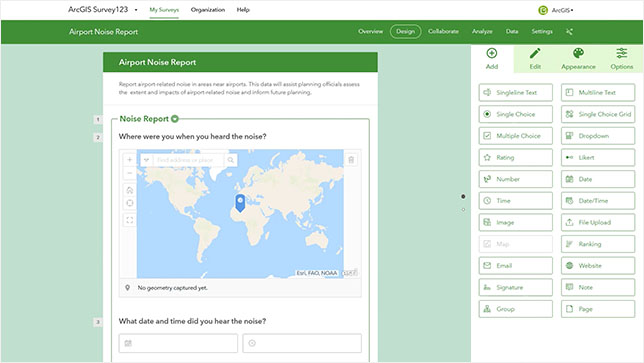Image resolution: width=644 pixels, height=363 pixels.
Task: Add a Group element
Action: (515, 309)
